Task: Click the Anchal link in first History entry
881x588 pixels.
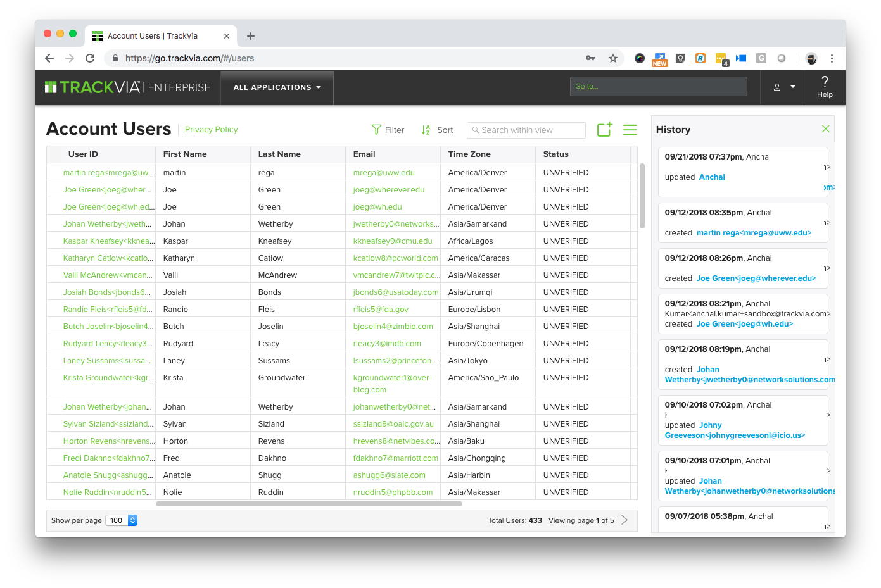Action: 712,177
